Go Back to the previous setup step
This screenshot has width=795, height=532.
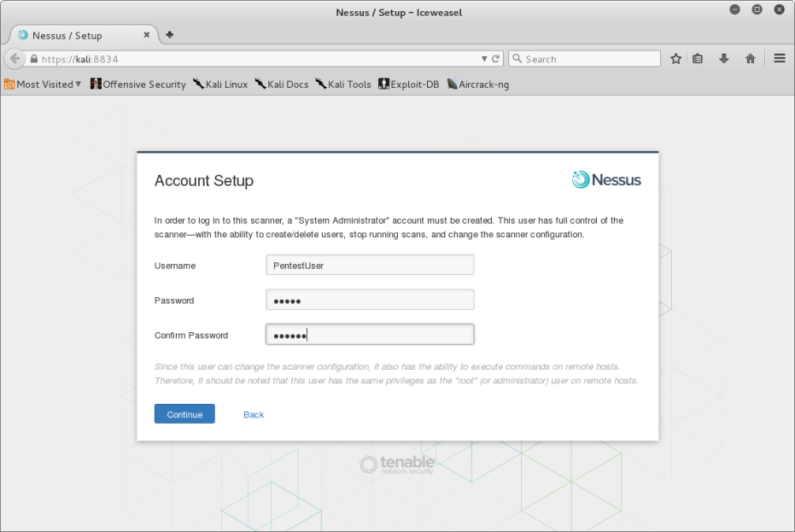(254, 414)
